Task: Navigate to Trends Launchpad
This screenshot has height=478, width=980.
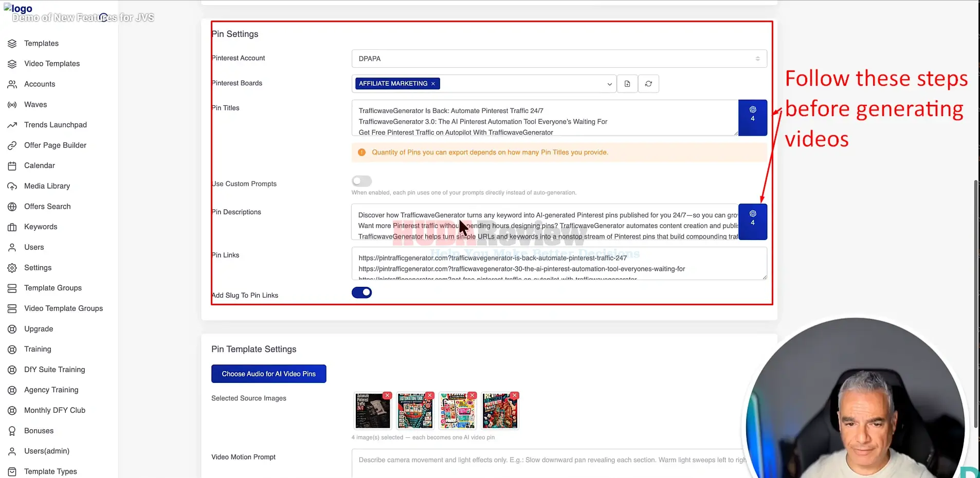Action: 56,125
